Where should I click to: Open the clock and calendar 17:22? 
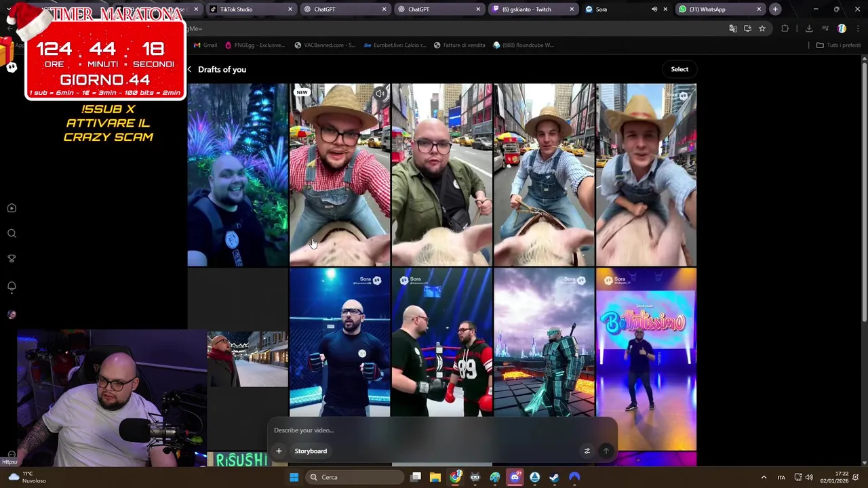[834, 477]
